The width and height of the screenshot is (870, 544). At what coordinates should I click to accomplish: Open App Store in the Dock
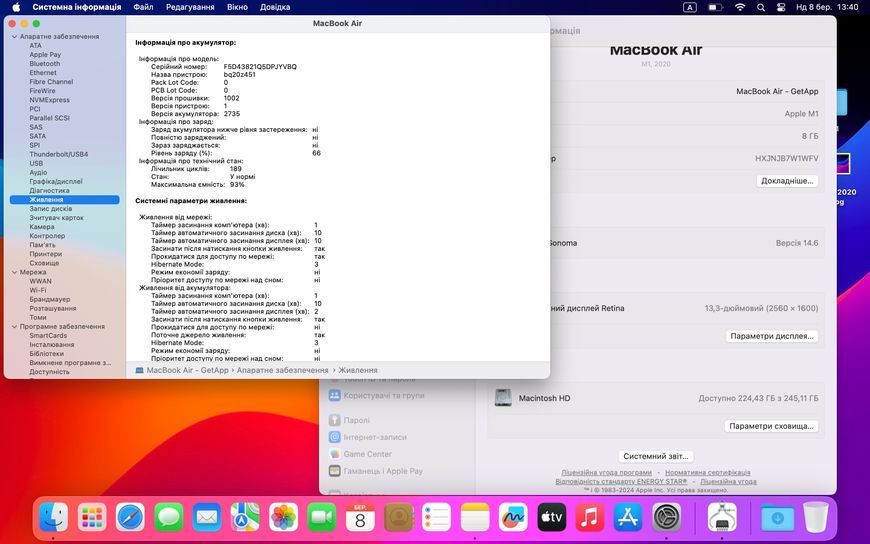pos(628,517)
